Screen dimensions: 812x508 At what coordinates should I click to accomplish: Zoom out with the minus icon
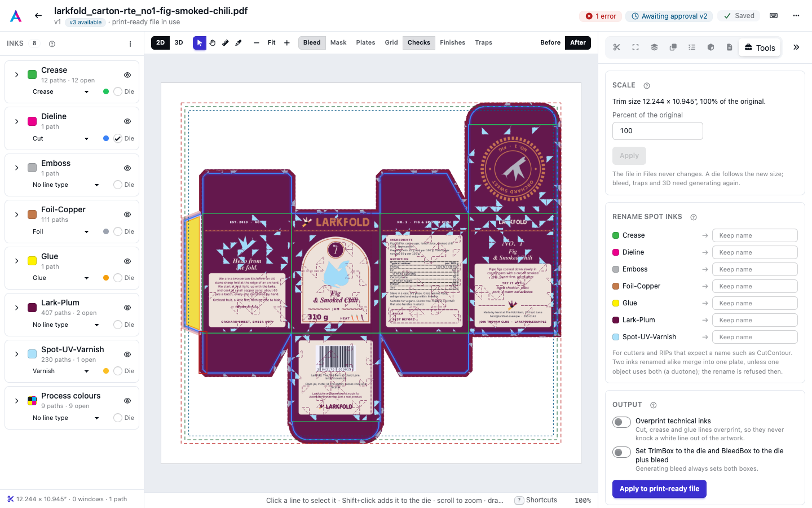(x=257, y=43)
